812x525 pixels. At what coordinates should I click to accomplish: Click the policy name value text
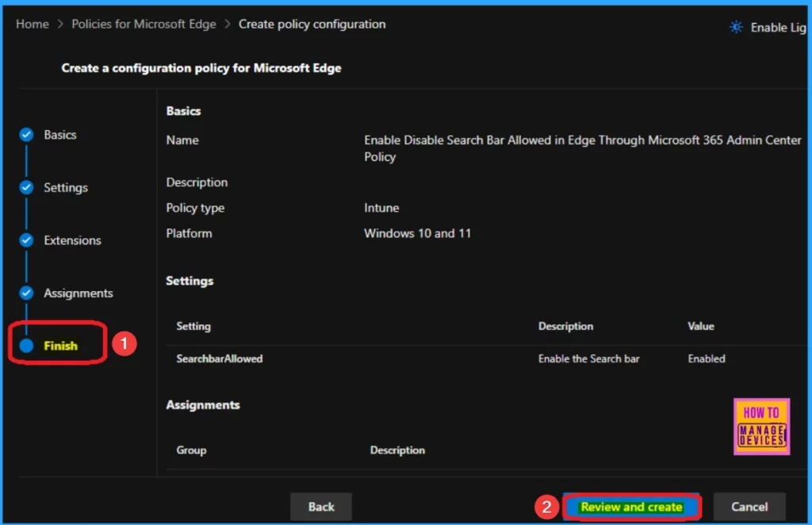[x=583, y=148]
